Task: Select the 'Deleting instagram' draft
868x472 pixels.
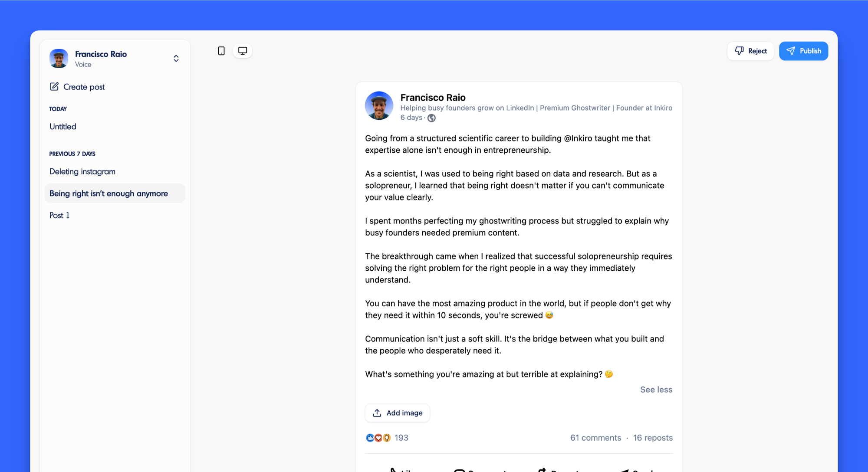Action: coord(82,171)
